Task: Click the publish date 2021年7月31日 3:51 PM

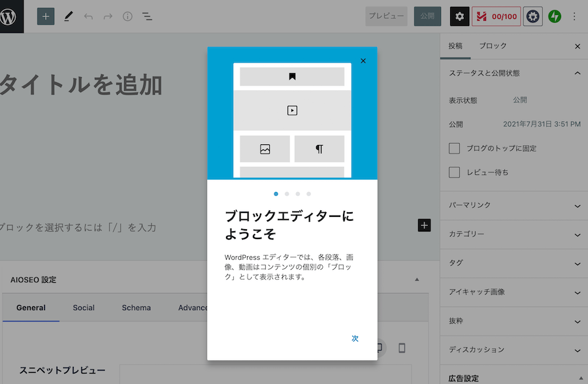Action: point(542,124)
